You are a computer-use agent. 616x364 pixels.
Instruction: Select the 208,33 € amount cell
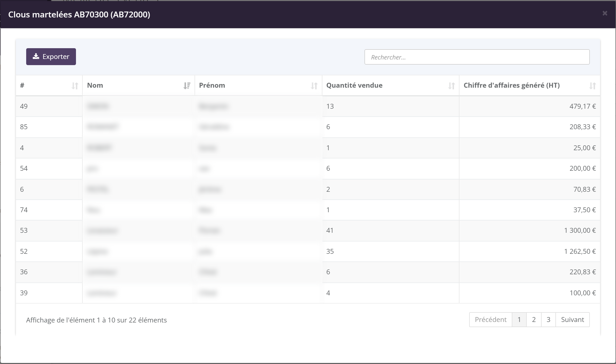click(530, 127)
